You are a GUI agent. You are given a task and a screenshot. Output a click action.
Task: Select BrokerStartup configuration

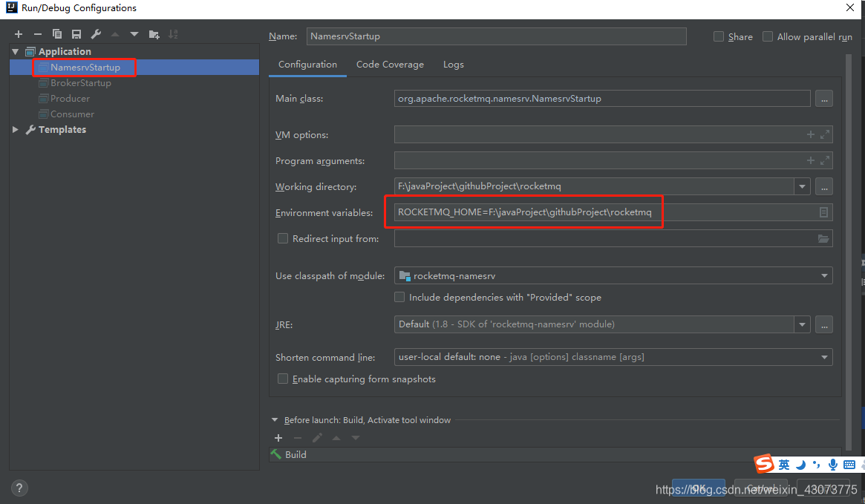(134, 82)
